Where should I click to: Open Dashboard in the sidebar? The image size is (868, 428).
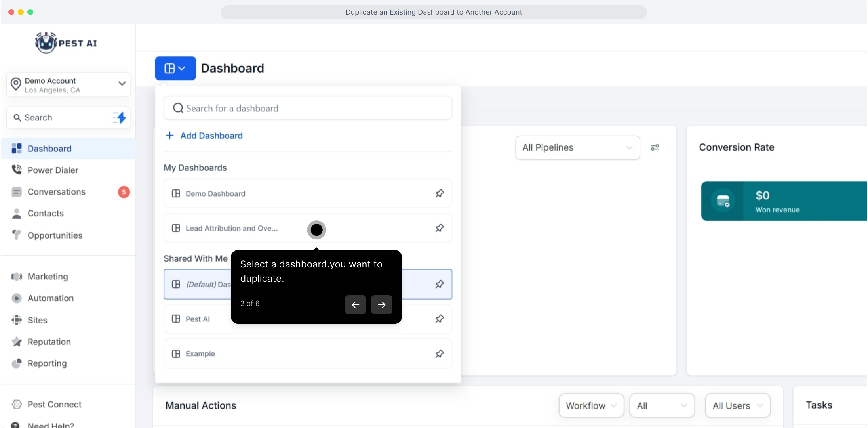(69, 149)
